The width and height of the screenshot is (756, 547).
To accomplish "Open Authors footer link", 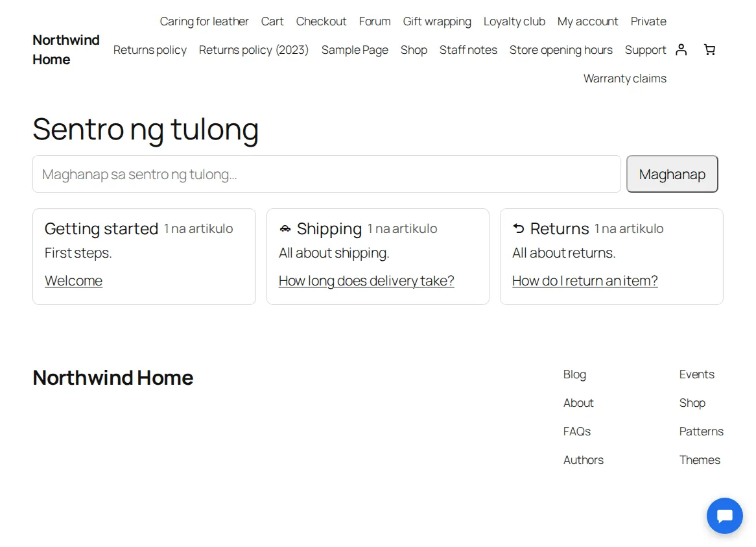I will click(584, 459).
